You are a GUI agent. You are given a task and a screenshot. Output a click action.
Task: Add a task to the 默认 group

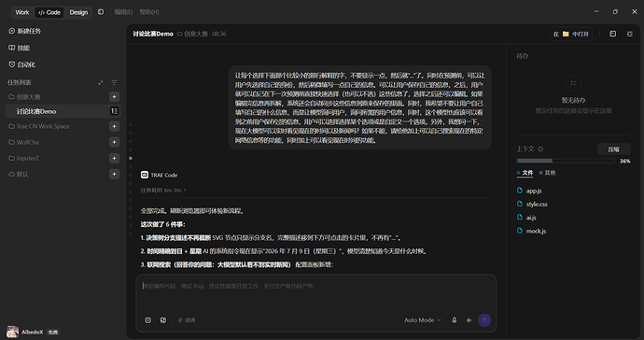pyautogui.click(x=114, y=175)
